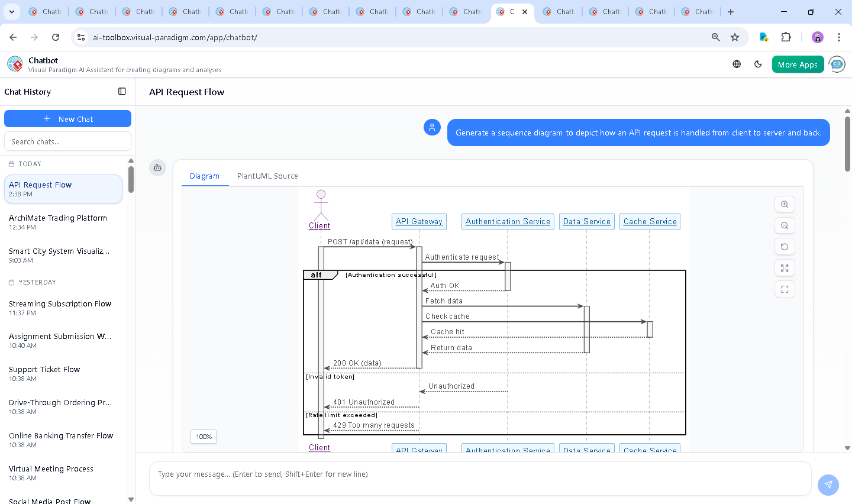Click the chat history list scrollbar
Viewport: 852px width, 504px height.
click(x=131, y=179)
